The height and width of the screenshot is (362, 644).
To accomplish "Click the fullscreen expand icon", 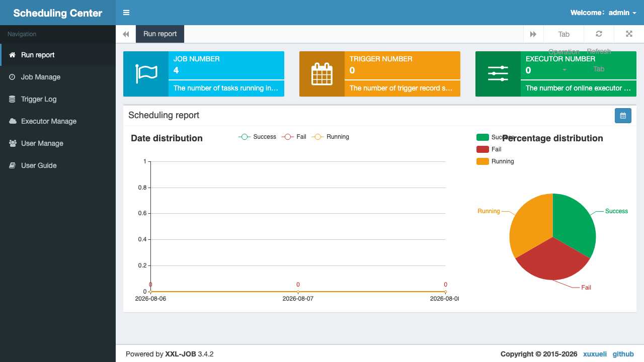I will (x=629, y=34).
